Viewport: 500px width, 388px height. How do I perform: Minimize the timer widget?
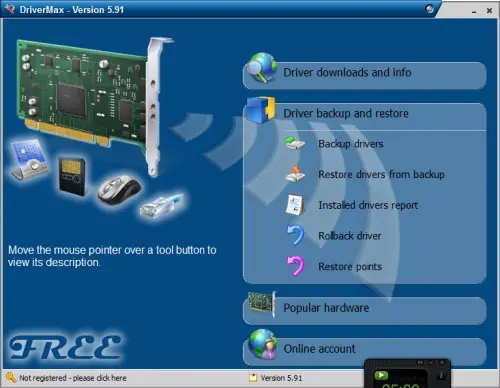[x=431, y=362]
